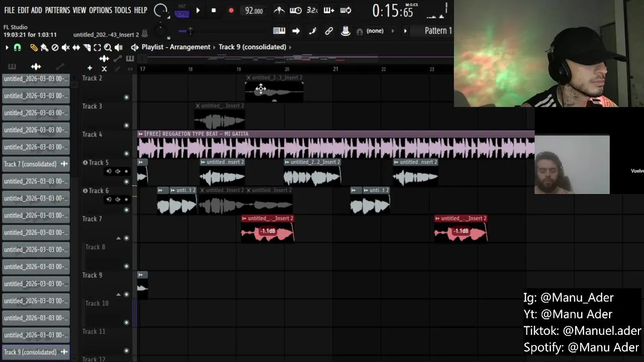Screen dimensions: 644x362
Task: Select the Slice tool
Action: point(87,47)
